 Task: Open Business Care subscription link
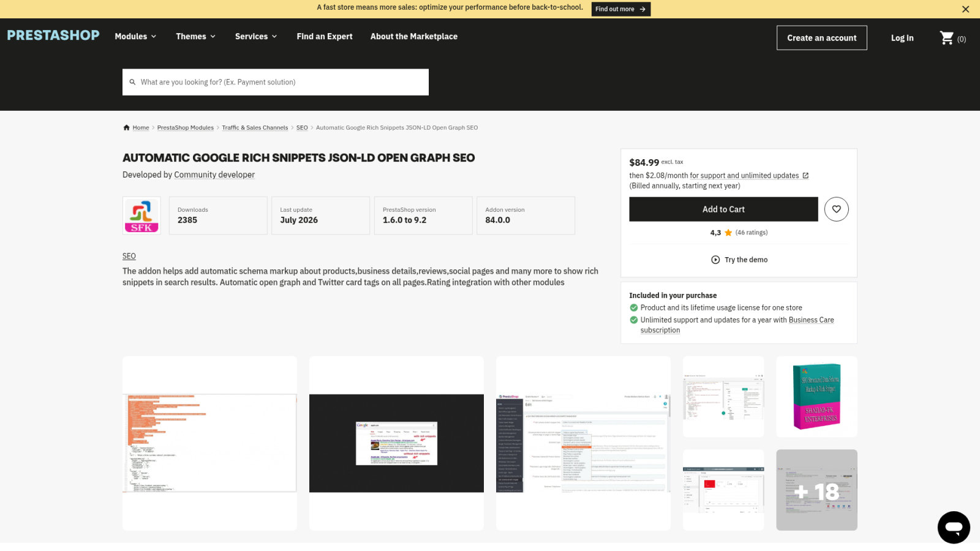[737, 325]
